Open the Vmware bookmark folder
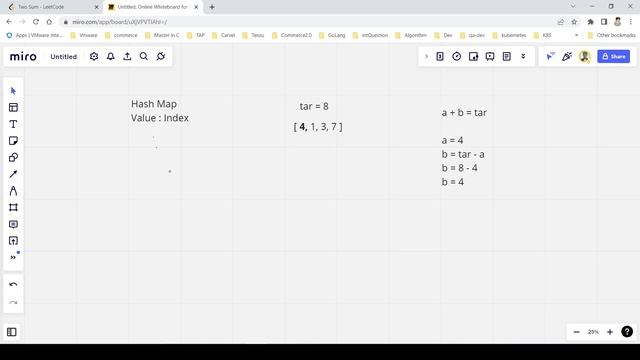 84,35
